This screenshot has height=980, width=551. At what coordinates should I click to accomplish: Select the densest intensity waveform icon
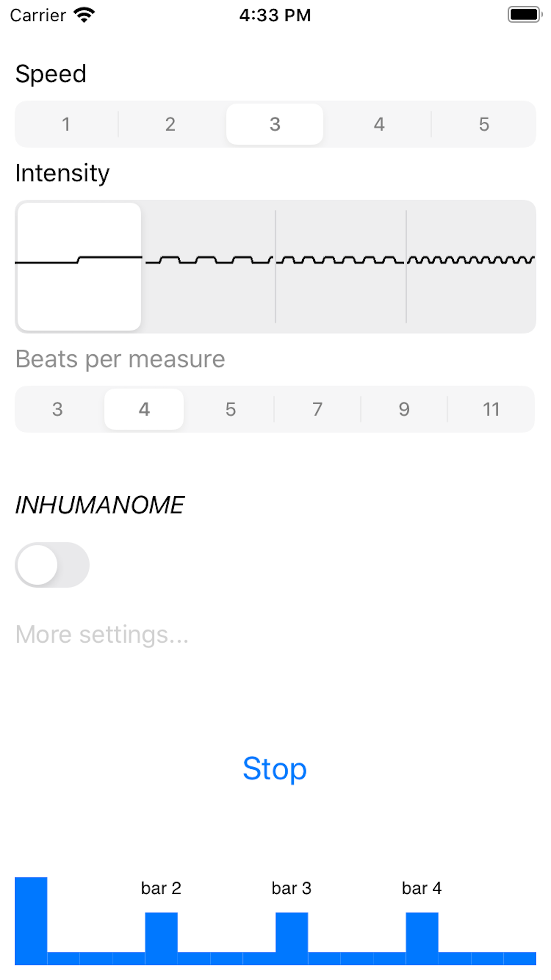click(471, 266)
